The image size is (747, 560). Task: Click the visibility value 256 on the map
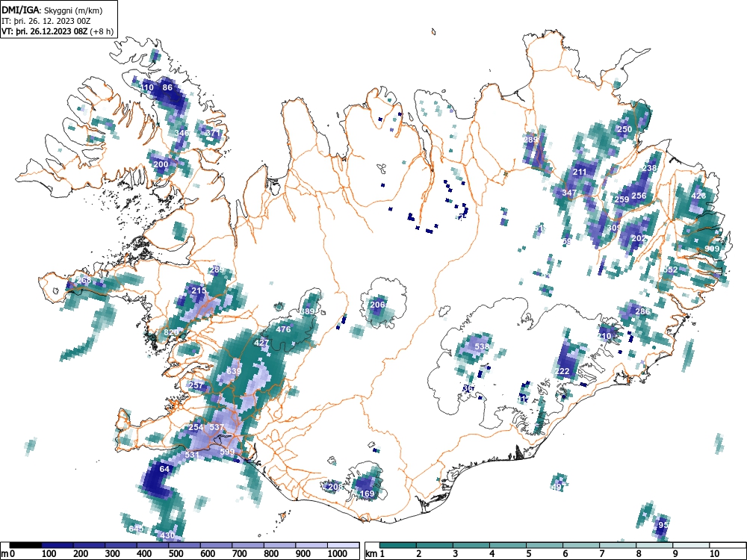[639, 196]
